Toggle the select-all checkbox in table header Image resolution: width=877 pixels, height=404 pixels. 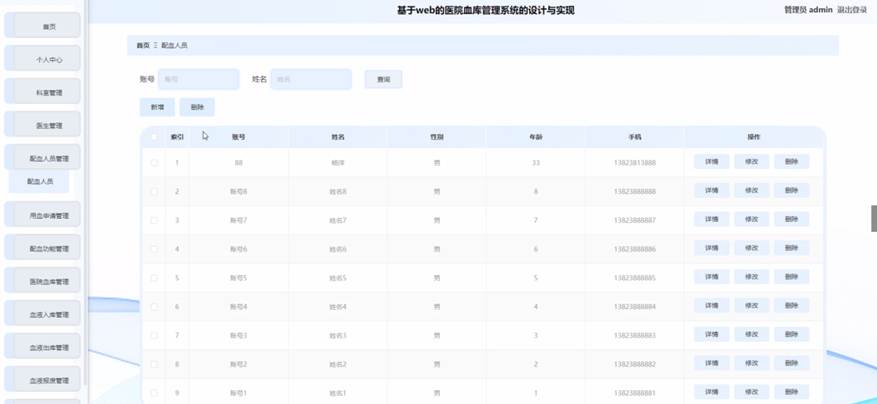pyautogui.click(x=154, y=137)
